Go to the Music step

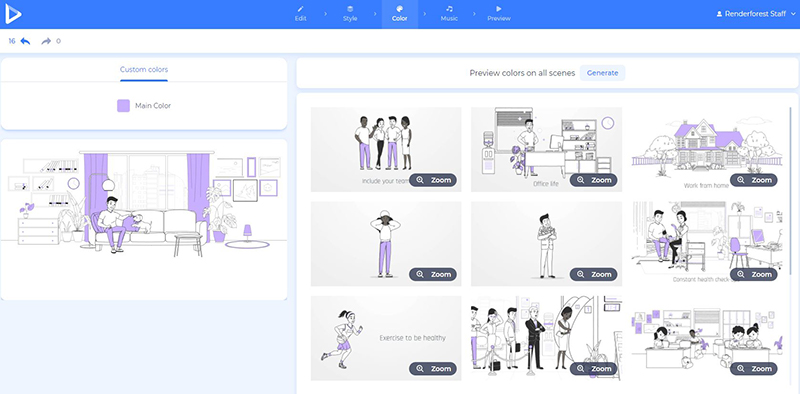pyautogui.click(x=449, y=14)
